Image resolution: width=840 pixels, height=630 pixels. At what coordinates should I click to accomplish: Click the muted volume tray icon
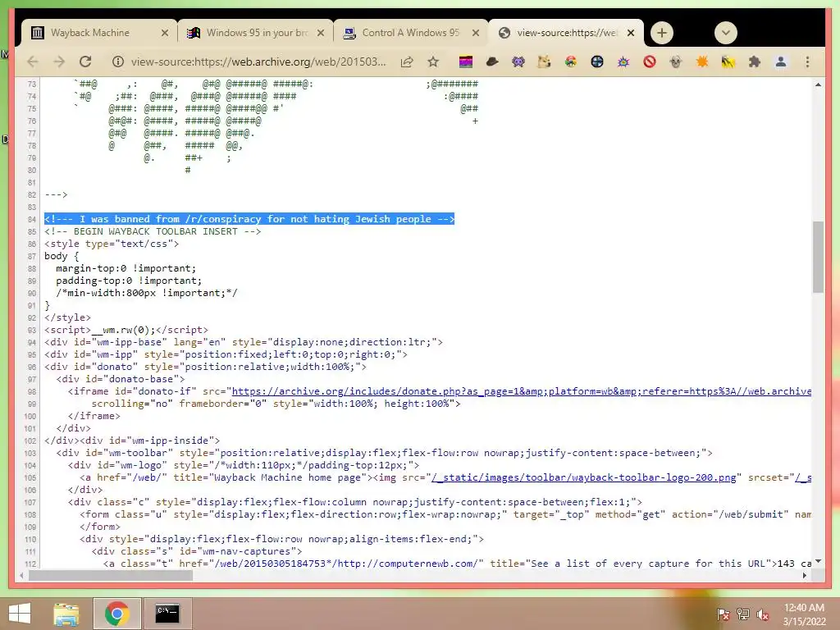pos(763,614)
